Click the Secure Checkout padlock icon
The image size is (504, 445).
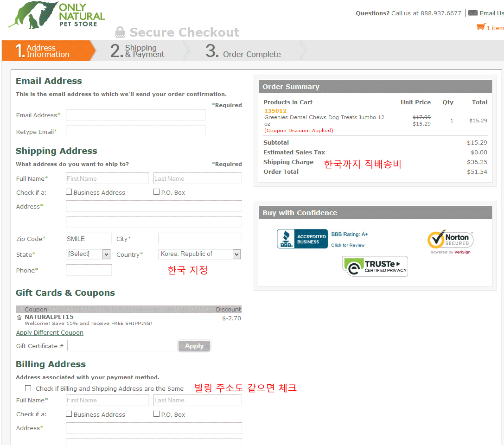point(120,32)
